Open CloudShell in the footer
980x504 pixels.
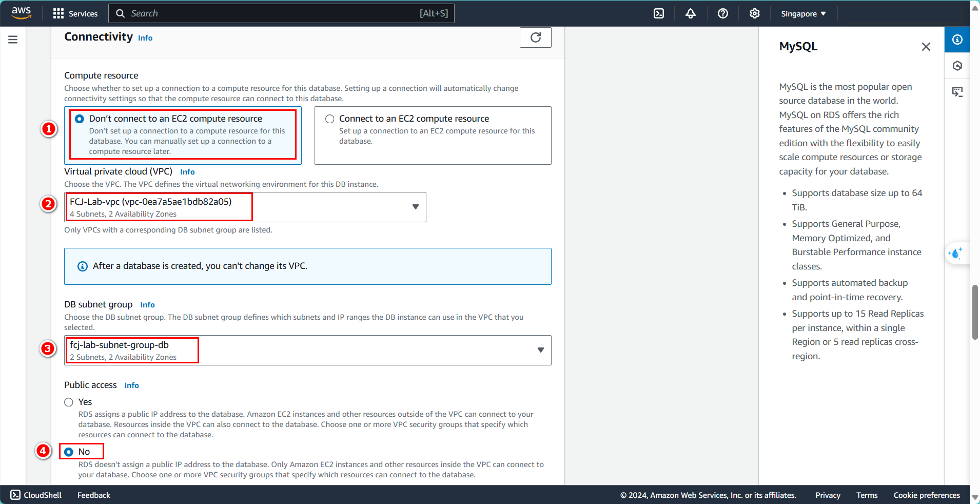click(x=36, y=495)
